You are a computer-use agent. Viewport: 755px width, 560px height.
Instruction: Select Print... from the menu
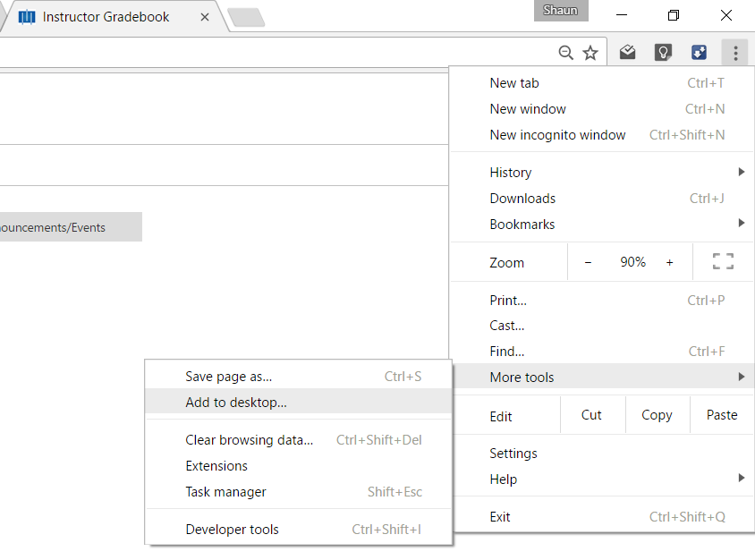(x=602, y=301)
